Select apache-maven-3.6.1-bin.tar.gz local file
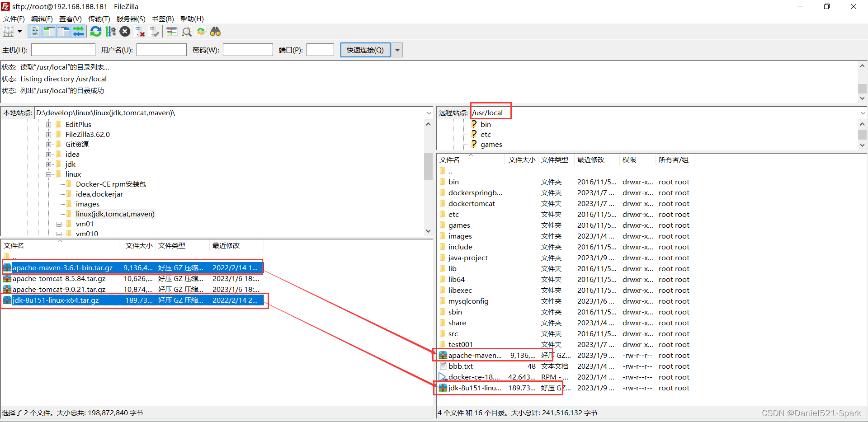 click(62, 268)
